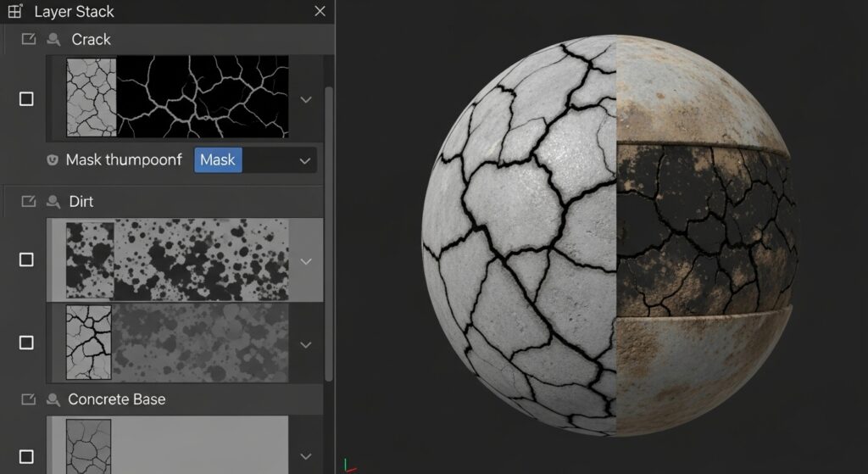Expand the Concrete Base layer chevron
The height and width of the screenshot is (474, 868).
point(306,456)
